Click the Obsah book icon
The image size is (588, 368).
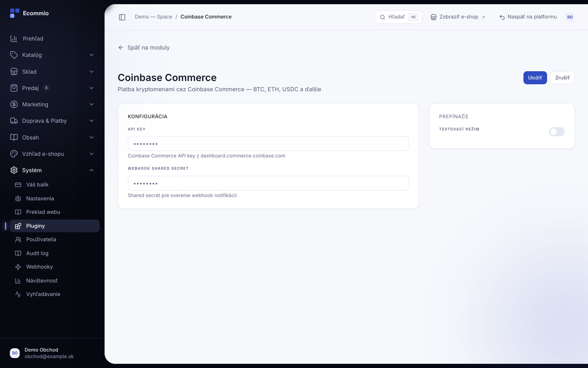14,137
